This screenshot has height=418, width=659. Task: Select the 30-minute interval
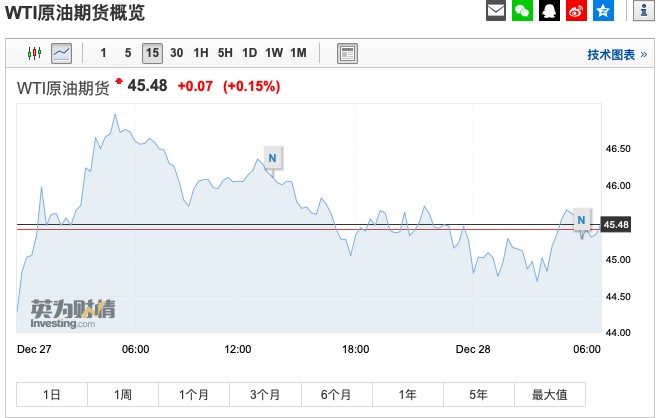click(x=176, y=53)
